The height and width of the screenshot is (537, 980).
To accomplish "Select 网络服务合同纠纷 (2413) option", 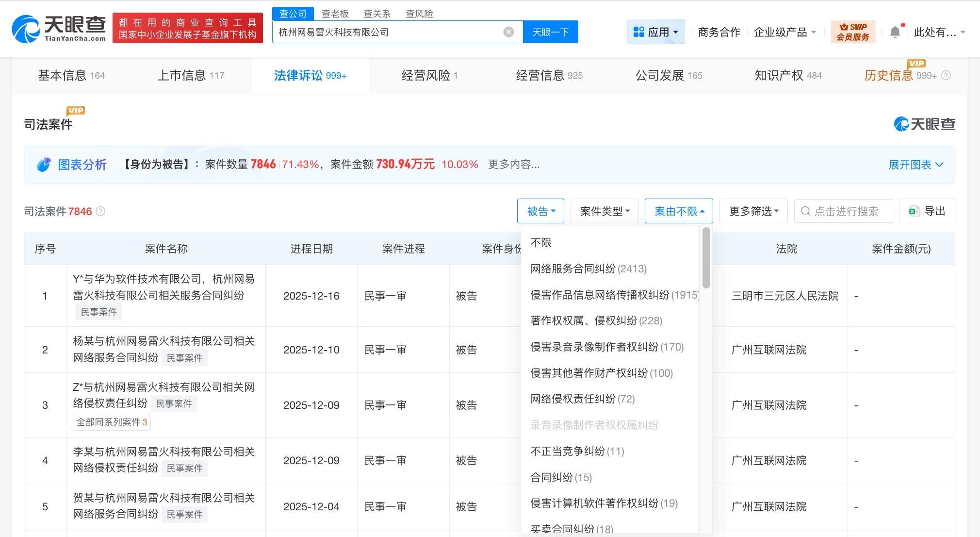I will [x=588, y=268].
